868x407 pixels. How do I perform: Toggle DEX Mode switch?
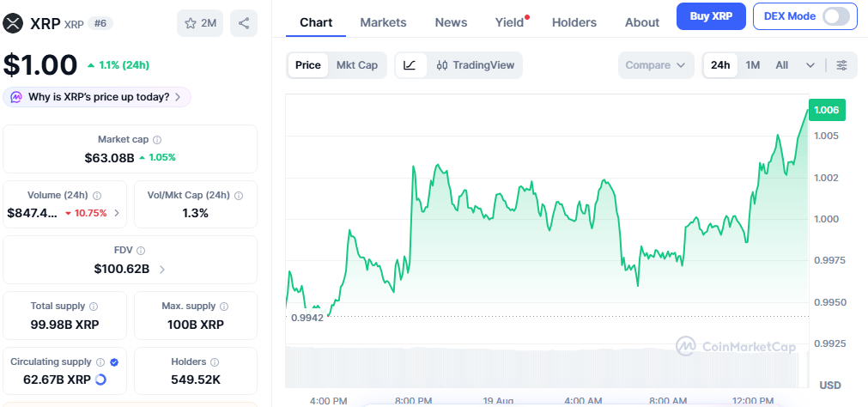pos(836,16)
